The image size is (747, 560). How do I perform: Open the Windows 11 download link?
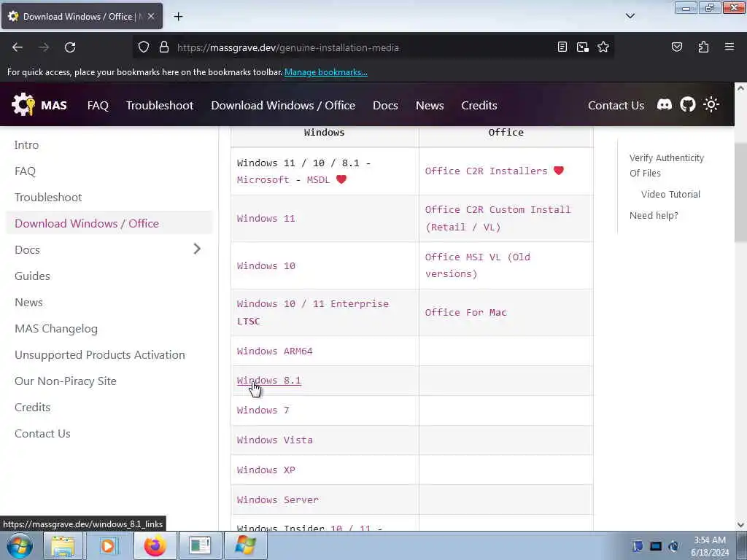pos(266,218)
